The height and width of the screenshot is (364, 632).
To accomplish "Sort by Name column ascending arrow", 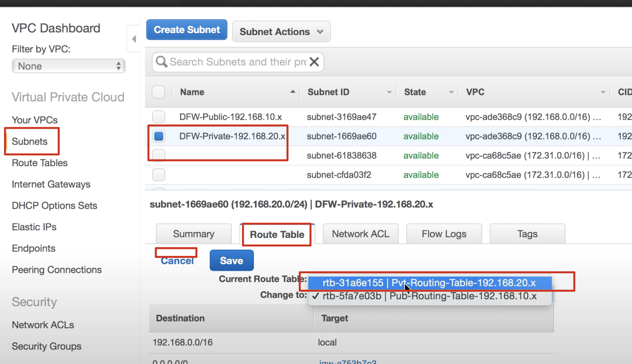I will [x=293, y=92].
